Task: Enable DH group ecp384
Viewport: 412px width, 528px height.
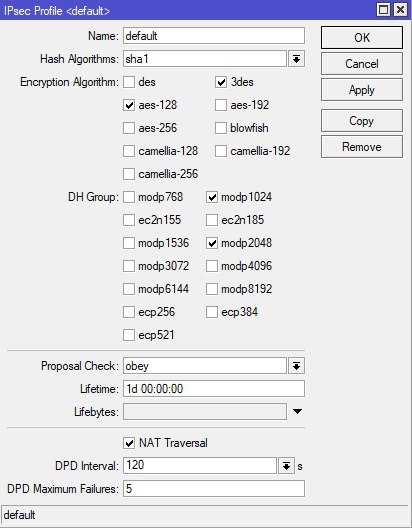Action: click(x=212, y=312)
